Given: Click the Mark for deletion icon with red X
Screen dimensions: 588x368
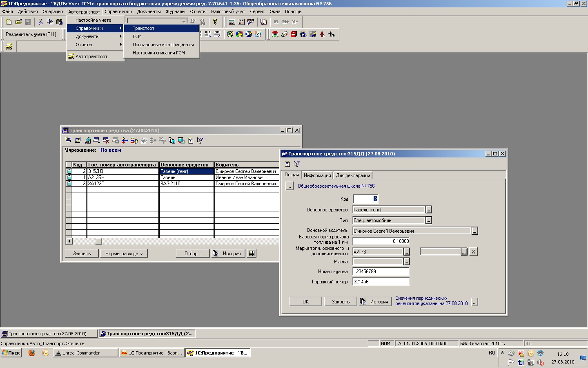Looking at the screenshot, I should (x=106, y=141).
